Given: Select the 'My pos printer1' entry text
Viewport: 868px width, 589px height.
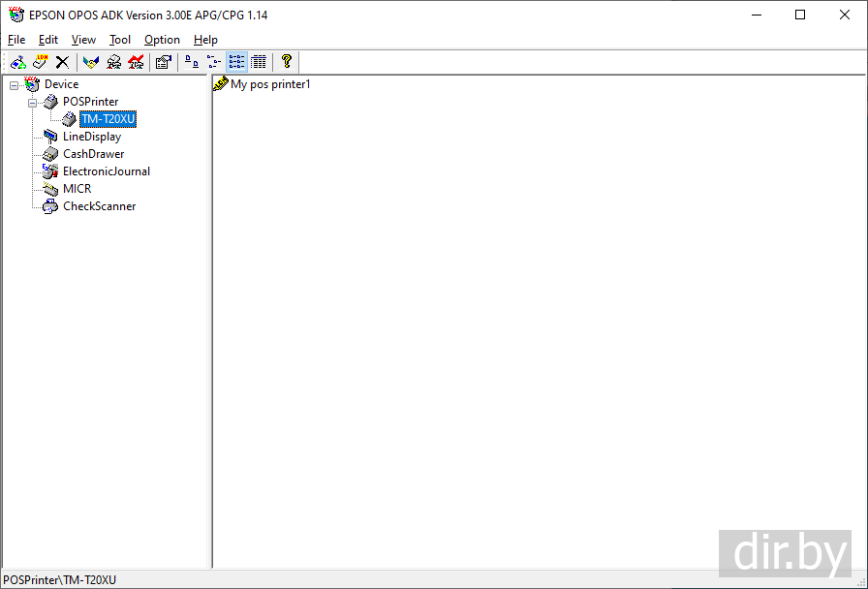Looking at the screenshot, I should click(x=270, y=84).
